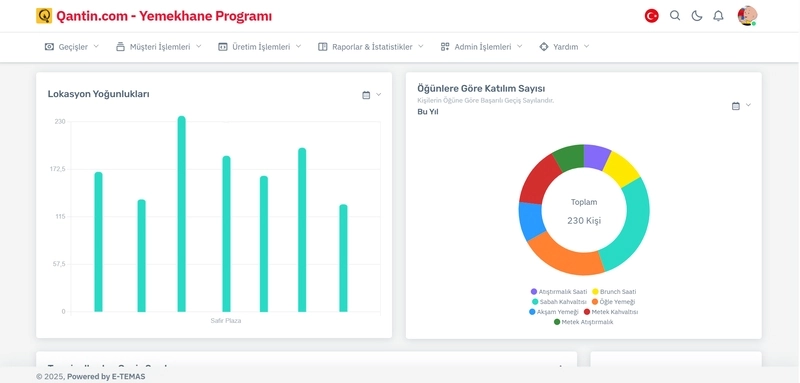The height and width of the screenshot is (383, 800).
Task: Click the Geçişler camera icon
Action: pos(49,47)
